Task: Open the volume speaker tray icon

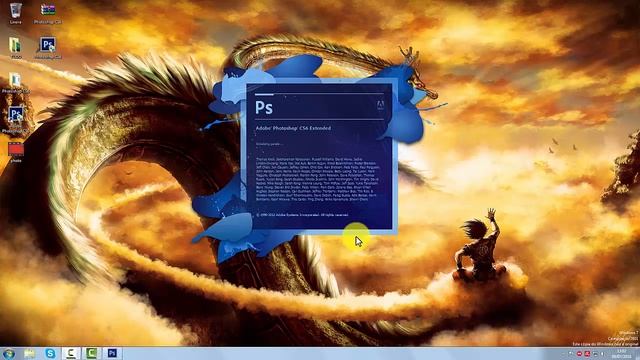Action: [602, 354]
